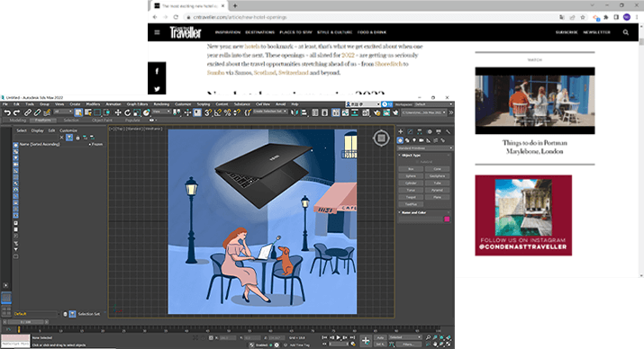This screenshot has width=644, height=349.
Task: Open the Animation menu in 3ds Max
Action: (x=113, y=104)
